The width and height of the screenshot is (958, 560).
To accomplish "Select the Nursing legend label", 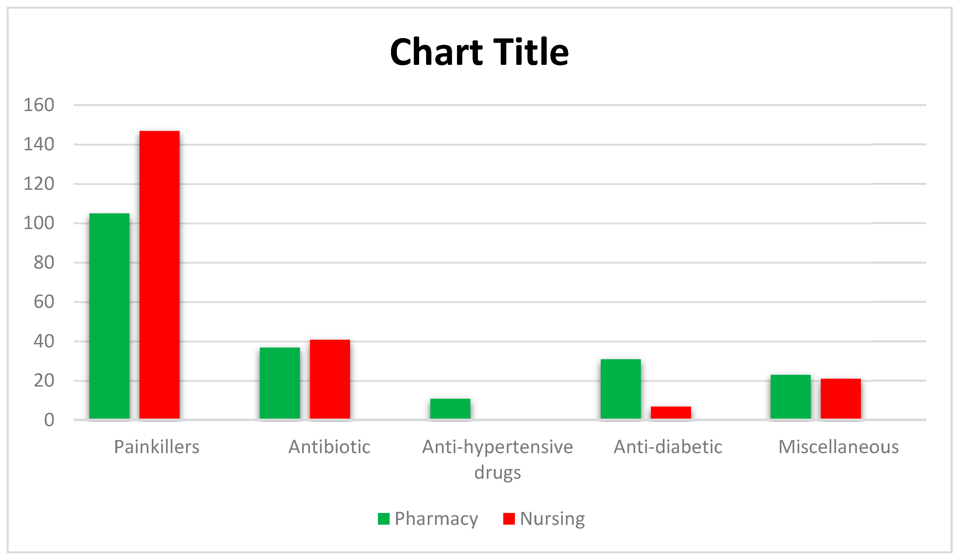I will pos(552,519).
